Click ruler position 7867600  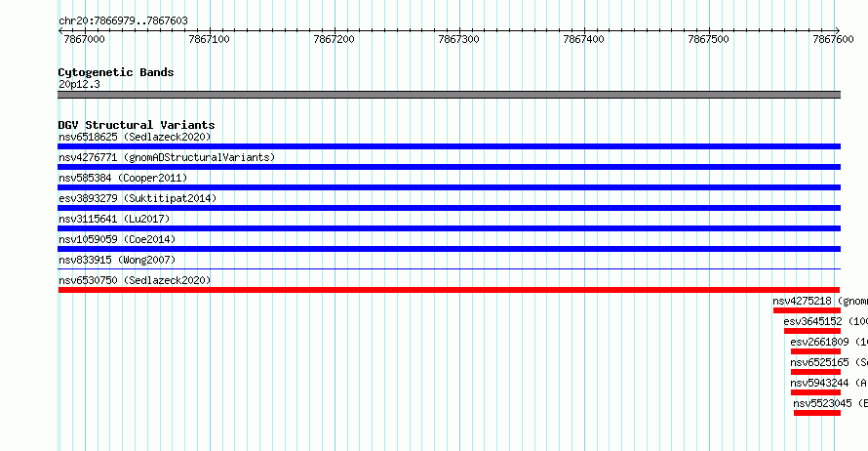click(x=833, y=39)
